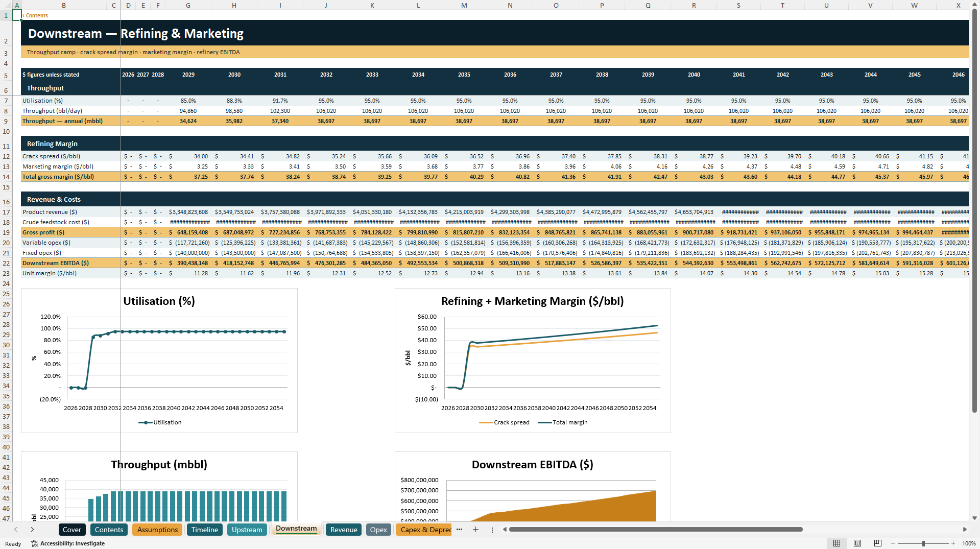This screenshot has height=549, width=980.
Task: Select 2031 throughput value 102,300
Action: pos(280,111)
